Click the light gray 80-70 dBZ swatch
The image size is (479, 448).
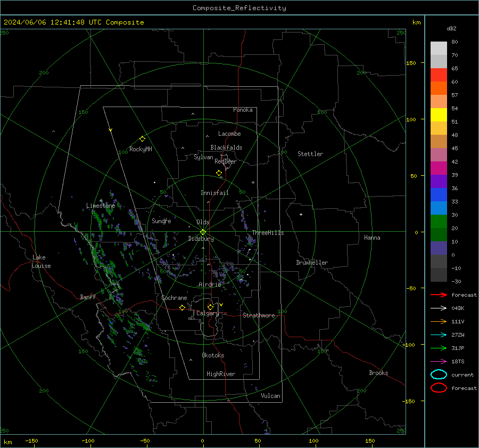point(439,48)
